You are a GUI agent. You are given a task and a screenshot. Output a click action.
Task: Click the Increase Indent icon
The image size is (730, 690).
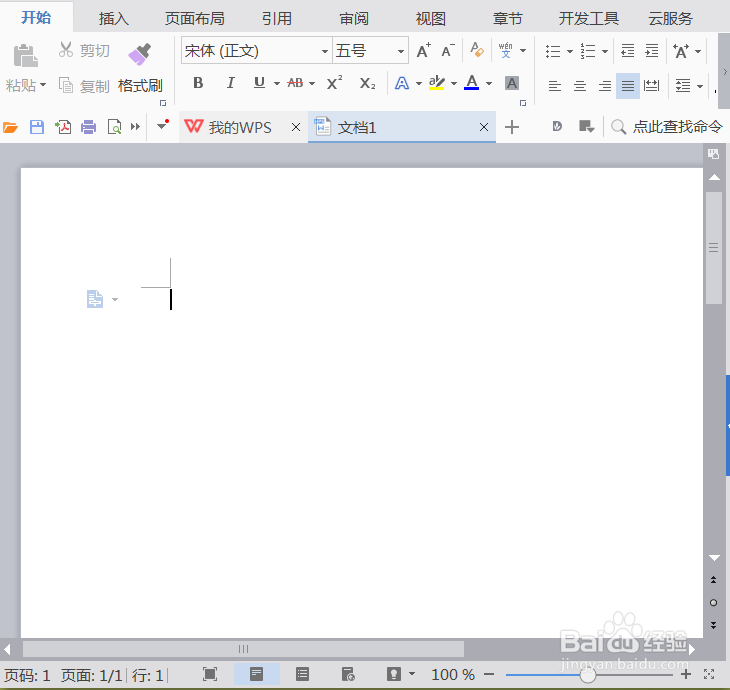click(x=652, y=50)
